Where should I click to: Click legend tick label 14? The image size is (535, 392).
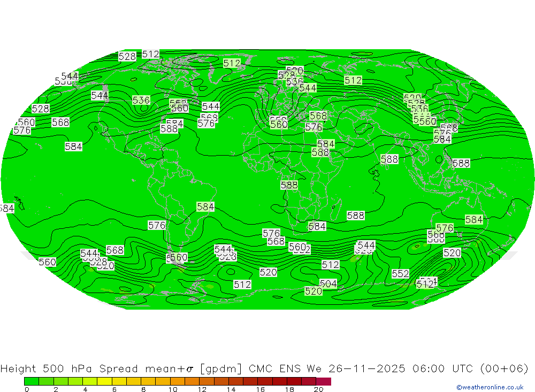(231, 389)
